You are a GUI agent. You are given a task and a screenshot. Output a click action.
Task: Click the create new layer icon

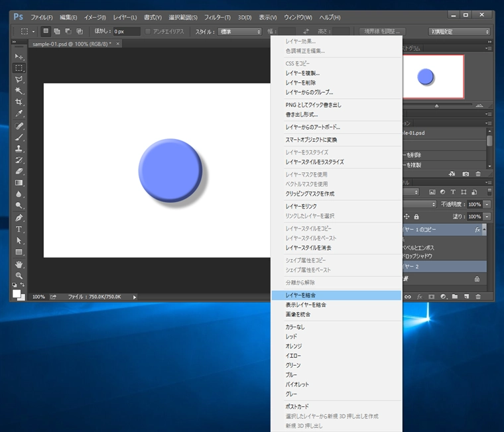[x=466, y=297]
